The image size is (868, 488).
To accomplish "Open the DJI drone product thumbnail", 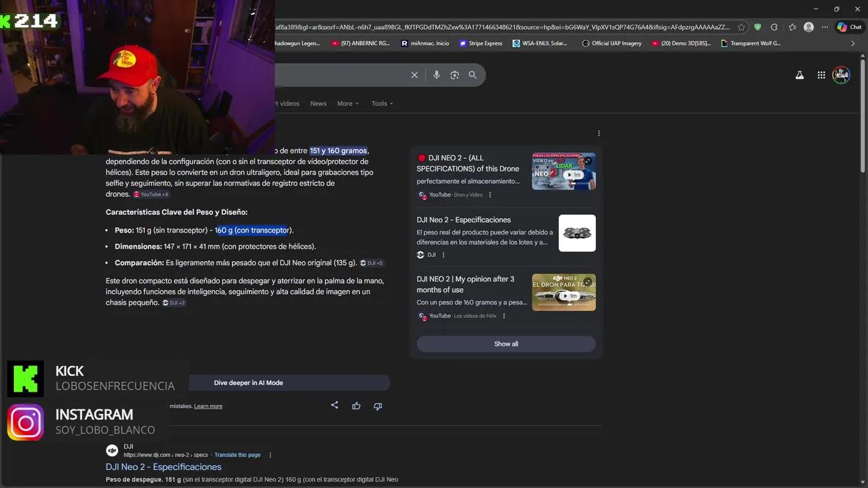I will tap(577, 233).
